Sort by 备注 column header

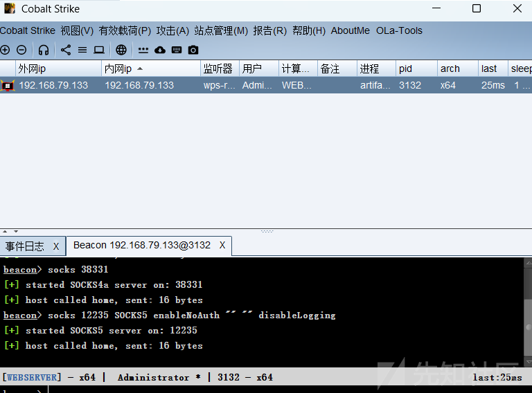pos(337,68)
